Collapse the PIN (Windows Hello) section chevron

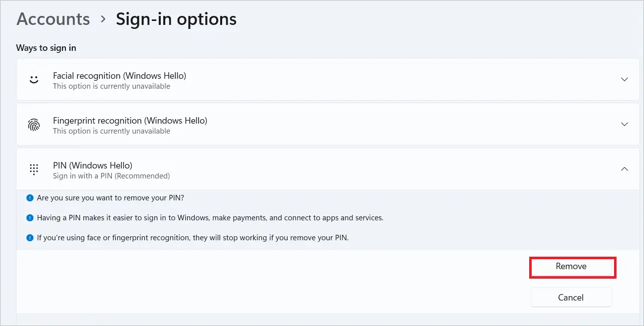click(x=624, y=169)
